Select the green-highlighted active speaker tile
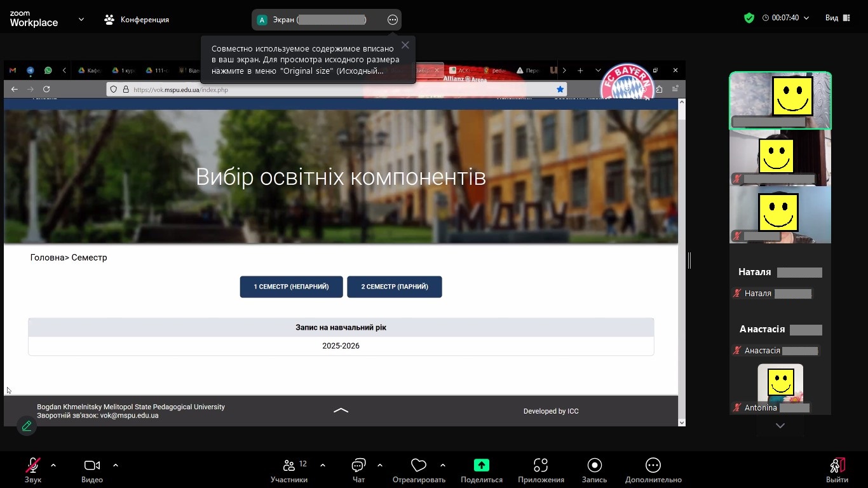The width and height of the screenshot is (868, 488). [x=780, y=100]
